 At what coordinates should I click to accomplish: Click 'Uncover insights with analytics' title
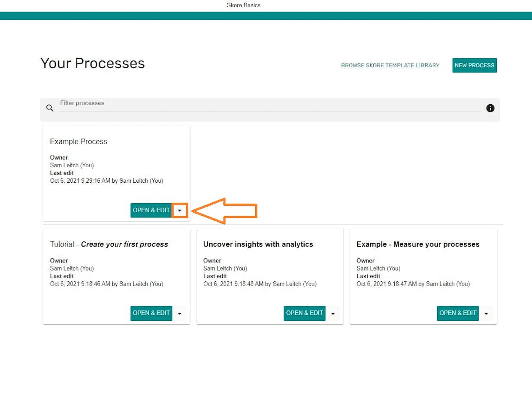click(258, 244)
